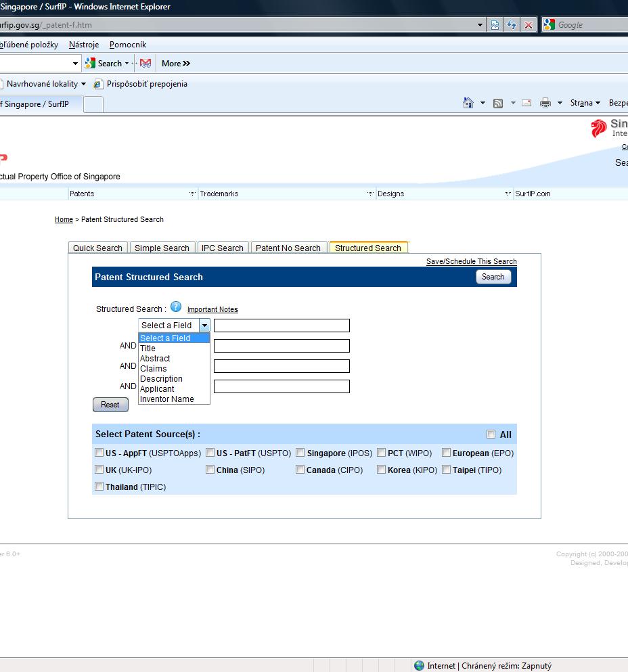Open the SurfIP.com navigation menu

(x=533, y=194)
